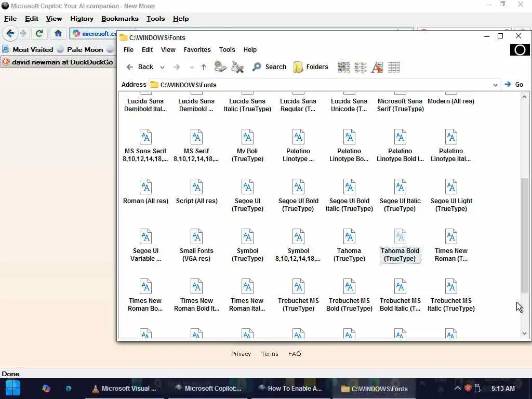Viewport: 532px width, 399px height.
Task: Open Help menu in Fonts window
Action: click(250, 49)
